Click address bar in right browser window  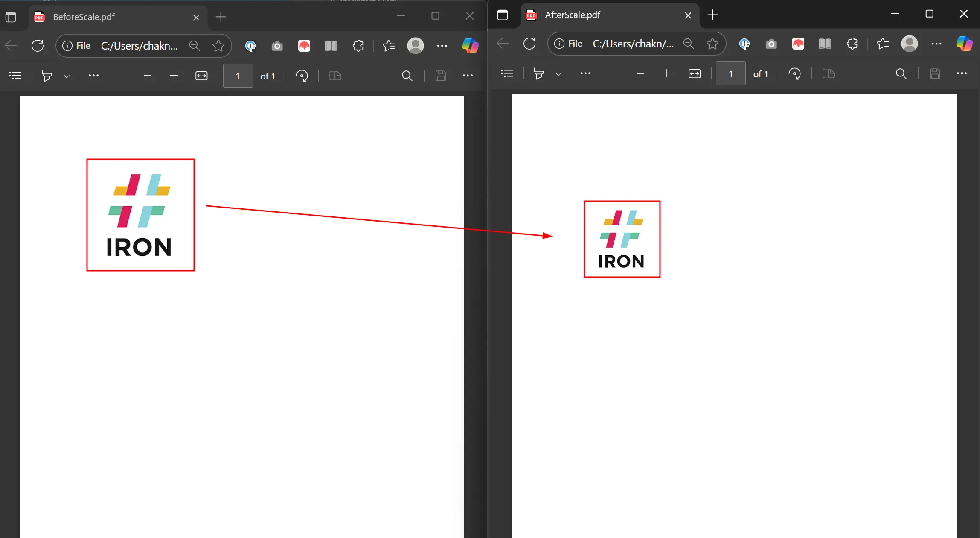point(634,44)
